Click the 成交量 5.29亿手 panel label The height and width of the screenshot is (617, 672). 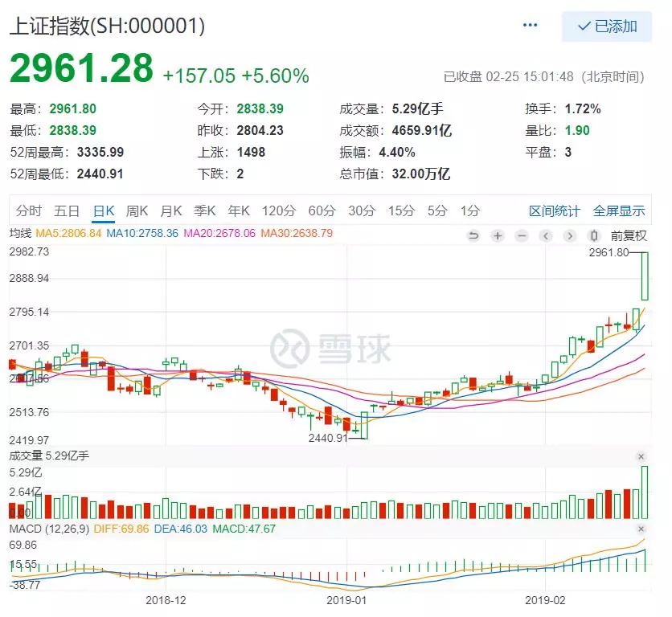click(x=49, y=456)
